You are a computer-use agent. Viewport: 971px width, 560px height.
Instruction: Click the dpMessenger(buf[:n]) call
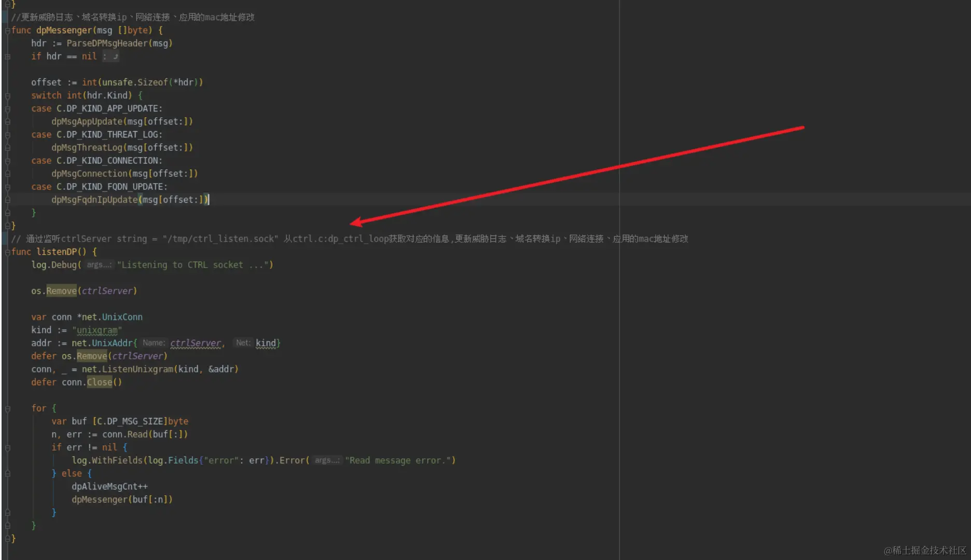pos(122,499)
